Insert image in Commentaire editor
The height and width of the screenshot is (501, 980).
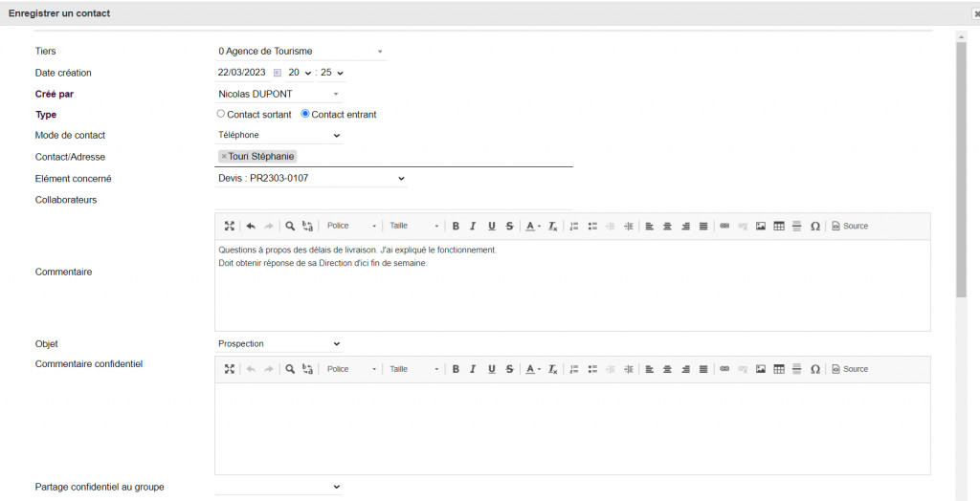click(761, 227)
